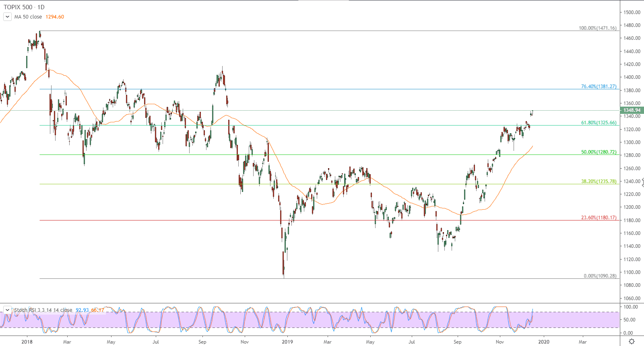
Task: Click 1220.00 on the price axis
Action: (632, 194)
